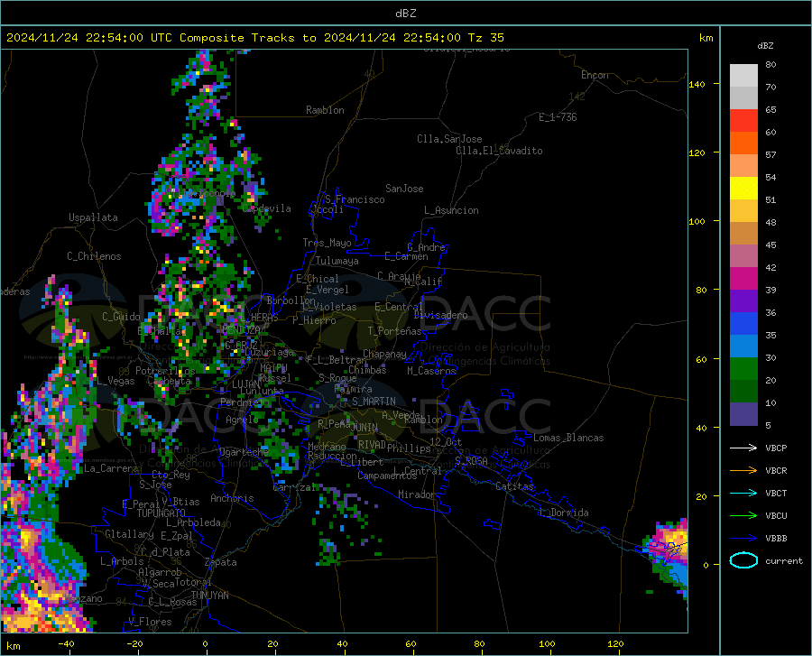Select the light gray 80 dBZ swatch
Image resolution: width=812 pixels, height=656 pixels.
tap(743, 75)
